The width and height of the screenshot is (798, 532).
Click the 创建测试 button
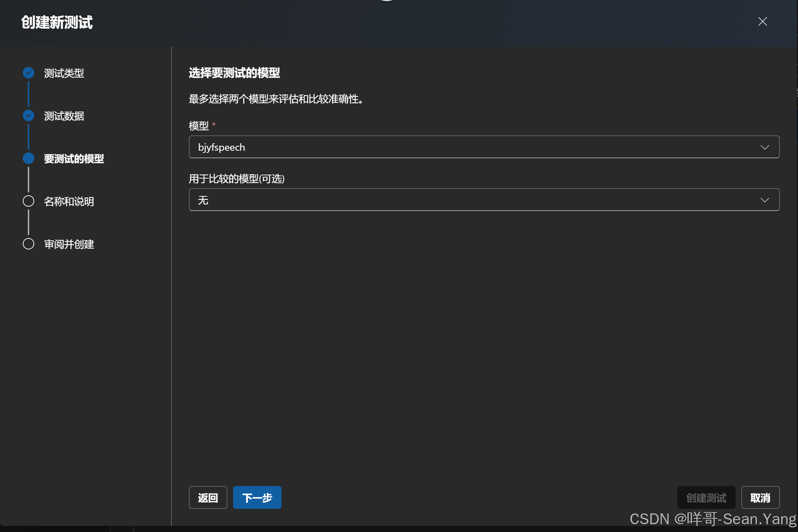pos(706,497)
